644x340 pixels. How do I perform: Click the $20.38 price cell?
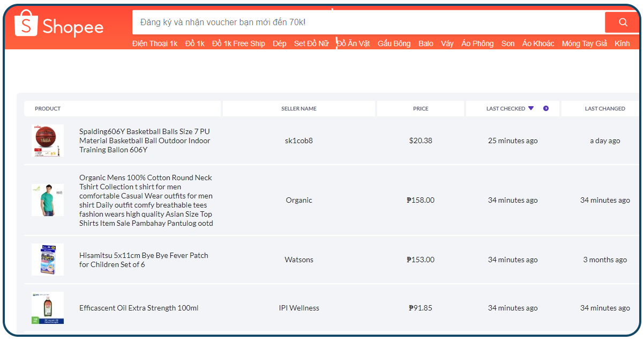(x=421, y=141)
